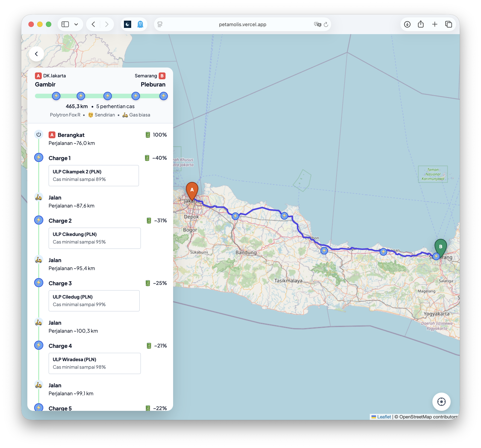Screen dimensions: 481x448
Task: Select destination marker B near Semarang
Action: [x=441, y=247]
